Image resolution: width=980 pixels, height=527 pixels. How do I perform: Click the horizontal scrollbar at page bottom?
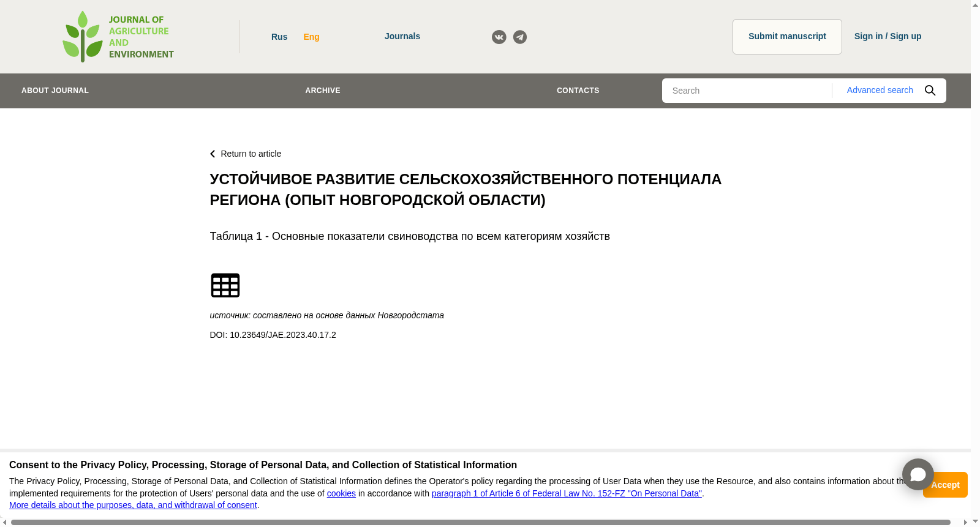[x=480, y=522]
